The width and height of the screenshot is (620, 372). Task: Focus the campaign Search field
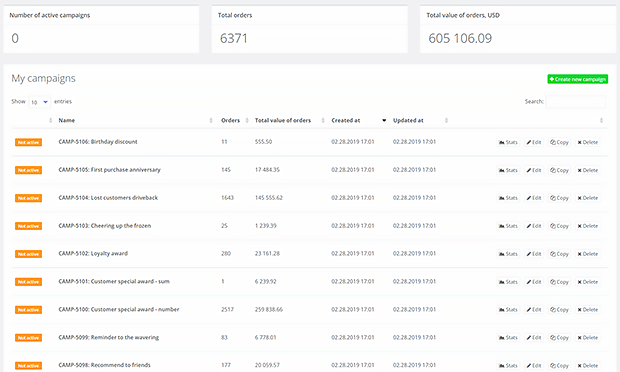pos(576,102)
